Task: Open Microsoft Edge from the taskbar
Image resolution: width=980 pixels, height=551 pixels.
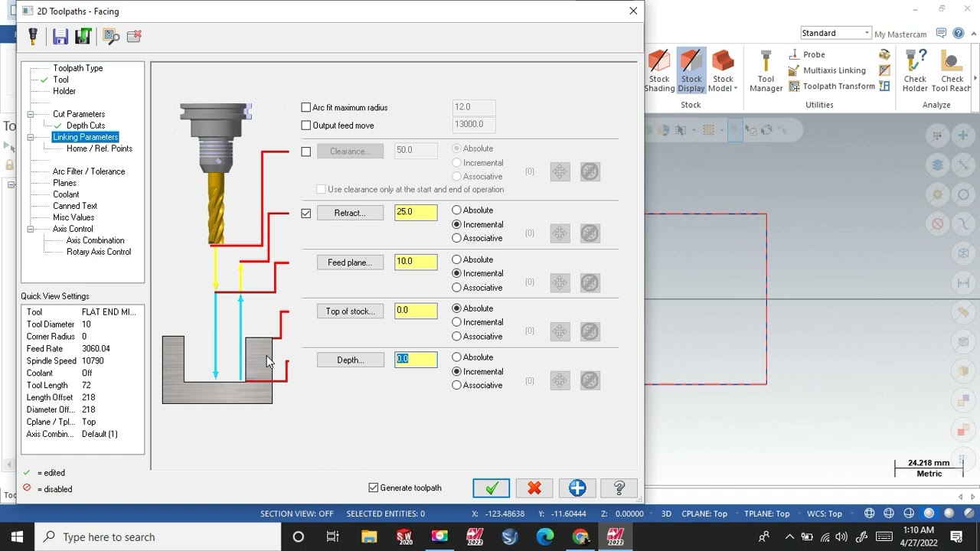Action: 544,536
